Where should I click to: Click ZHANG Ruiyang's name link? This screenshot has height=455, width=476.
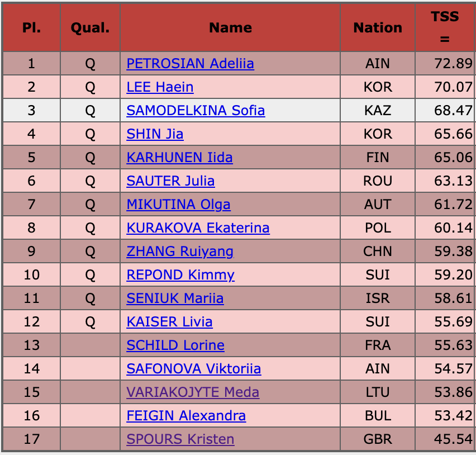[x=180, y=252]
